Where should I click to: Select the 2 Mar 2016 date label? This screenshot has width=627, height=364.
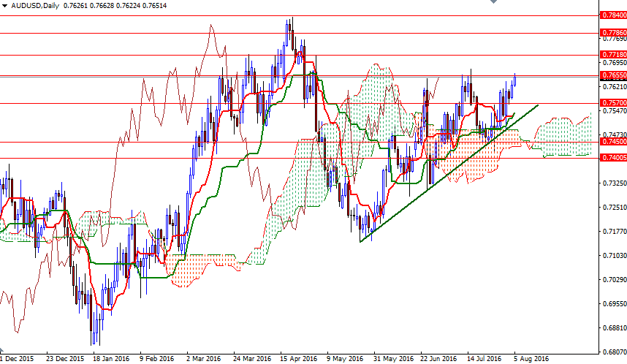[x=203, y=359]
